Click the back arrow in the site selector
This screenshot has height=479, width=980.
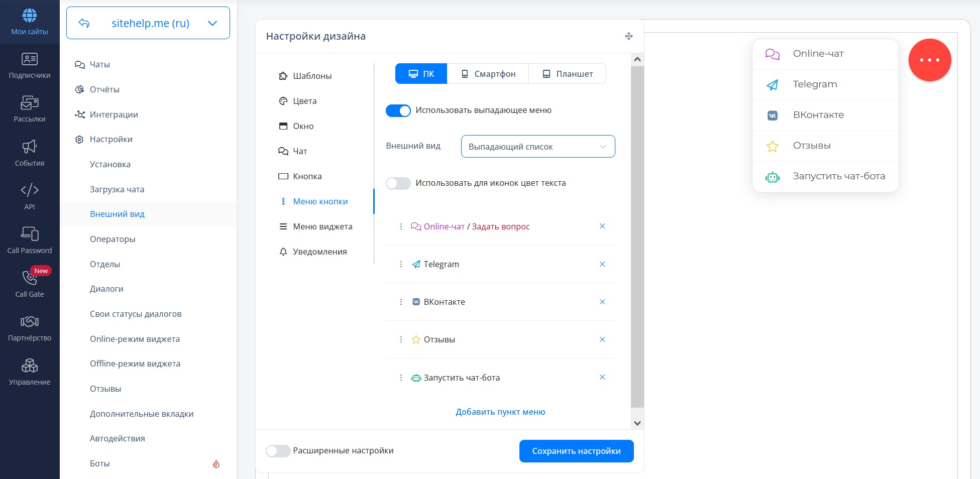tap(84, 23)
